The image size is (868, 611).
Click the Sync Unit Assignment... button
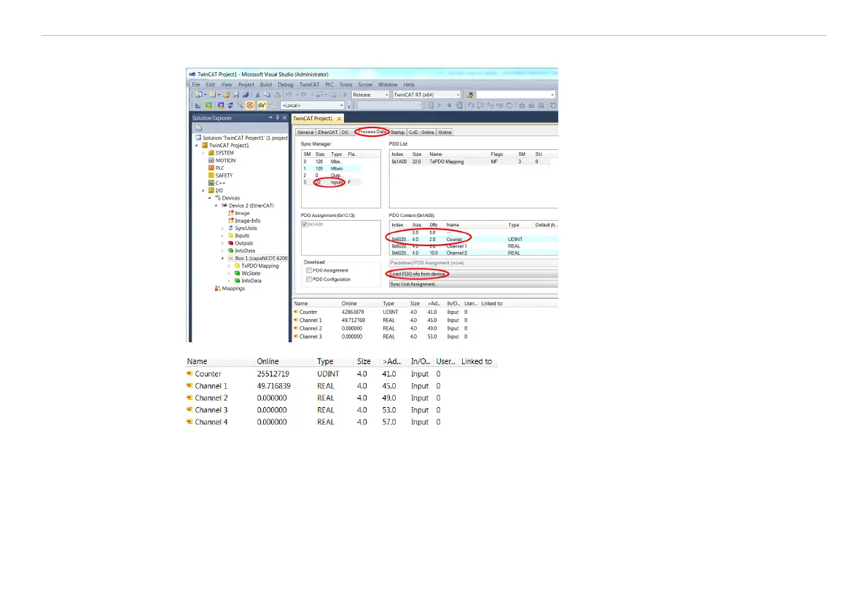(473, 284)
